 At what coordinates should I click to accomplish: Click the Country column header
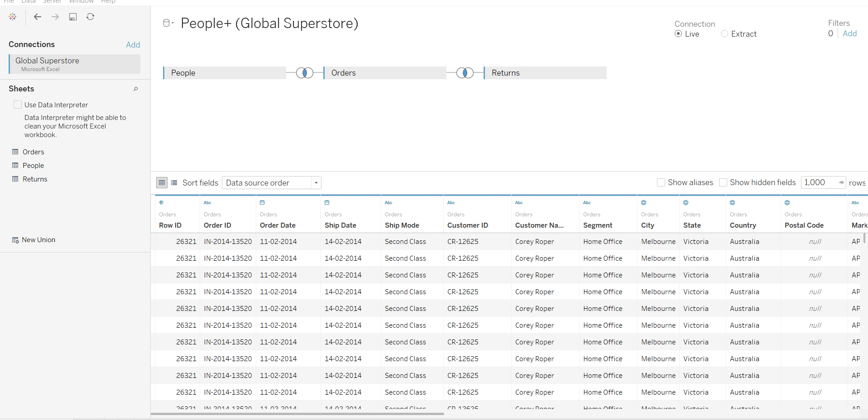[743, 225]
